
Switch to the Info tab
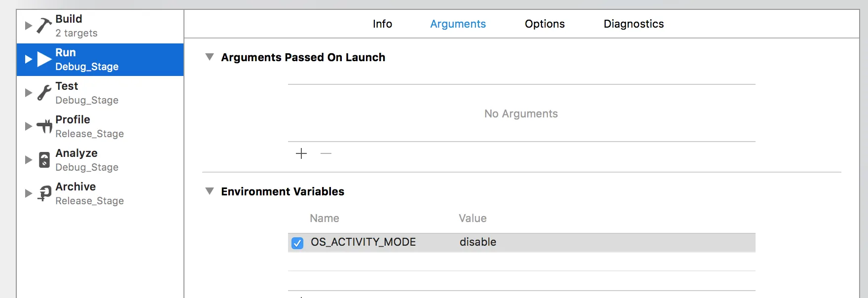tap(382, 24)
